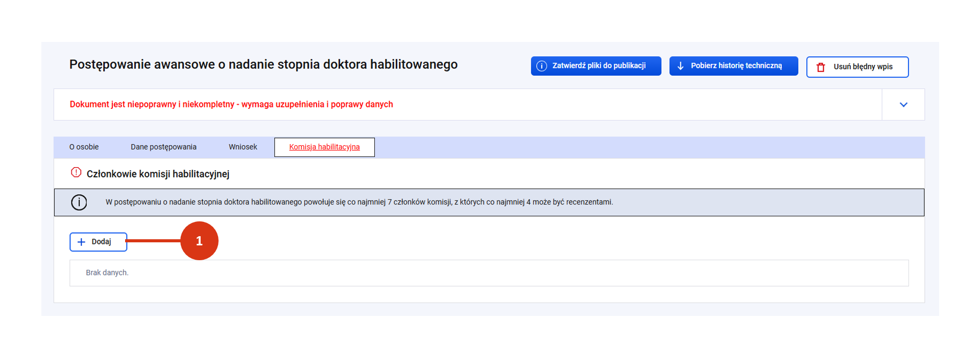Click the plus icon in the Dodaj button
Image resolution: width=980 pixels, height=342 pixels.
click(x=81, y=242)
